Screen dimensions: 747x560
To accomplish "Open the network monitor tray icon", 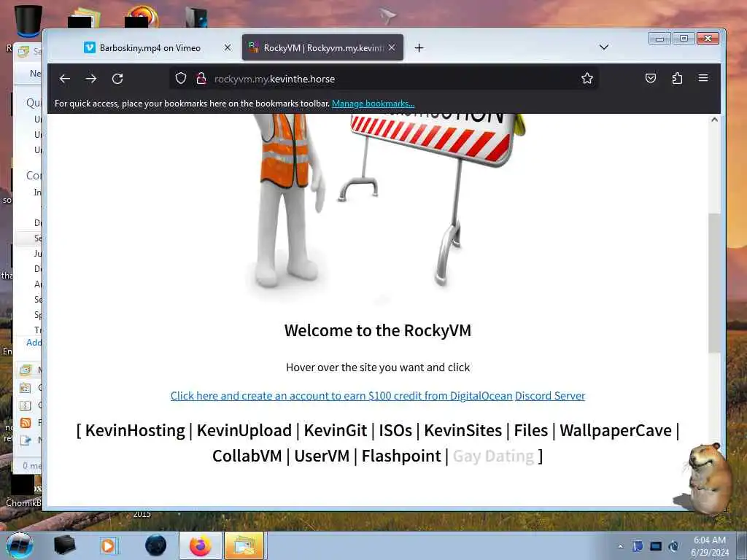I will pyautogui.click(x=656, y=546).
